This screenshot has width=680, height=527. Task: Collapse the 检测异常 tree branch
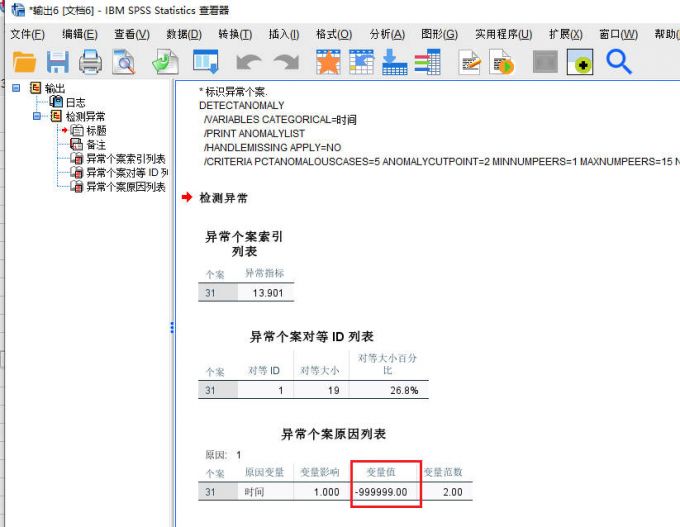click(x=37, y=116)
